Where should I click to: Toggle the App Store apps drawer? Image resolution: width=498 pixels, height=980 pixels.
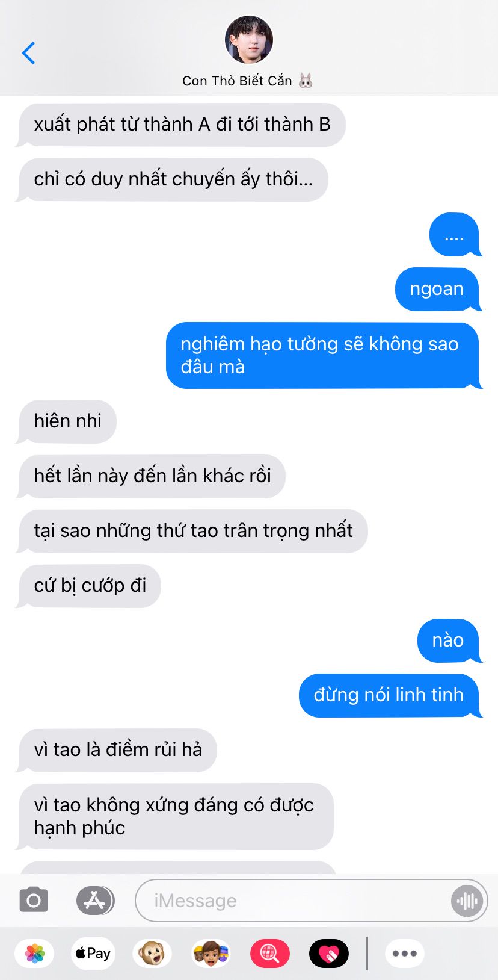pos(95,901)
